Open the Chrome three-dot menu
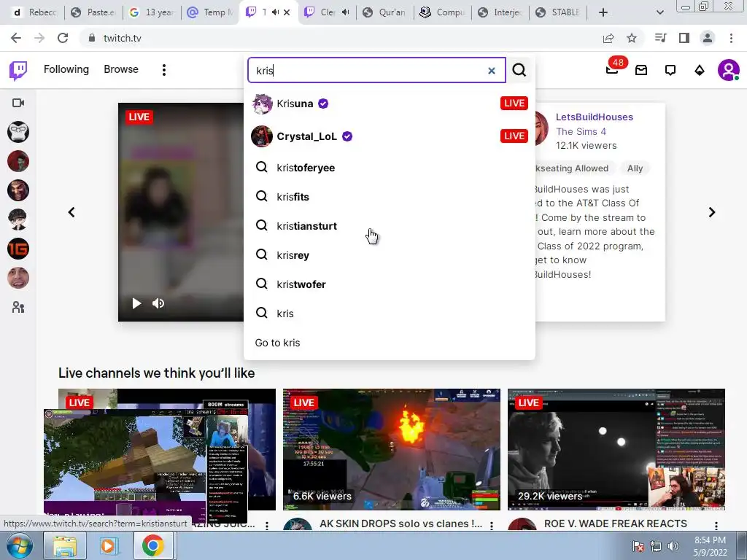The width and height of the screenshot is (747, 560). click(x=731, y=38)
